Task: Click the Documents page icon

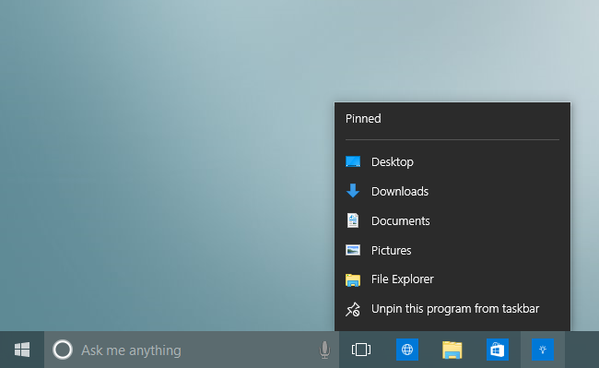Action: tap(353, 220)
